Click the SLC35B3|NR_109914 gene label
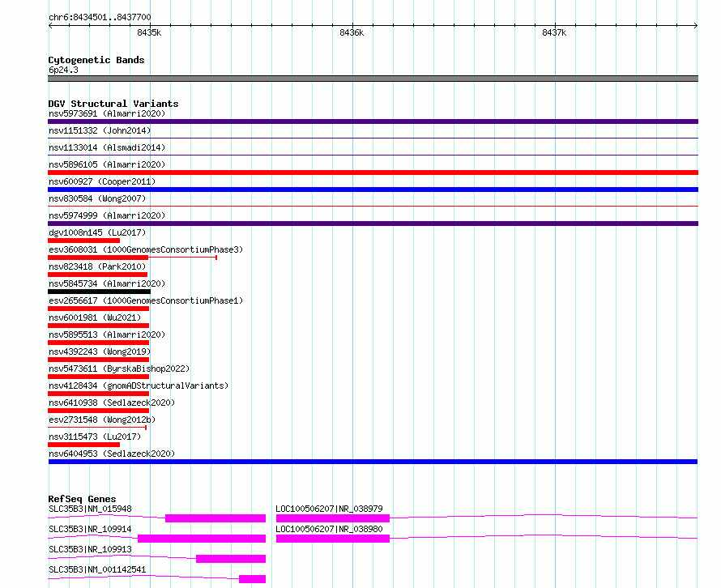The height and width of the screenshot is (588, 721). 90,529
